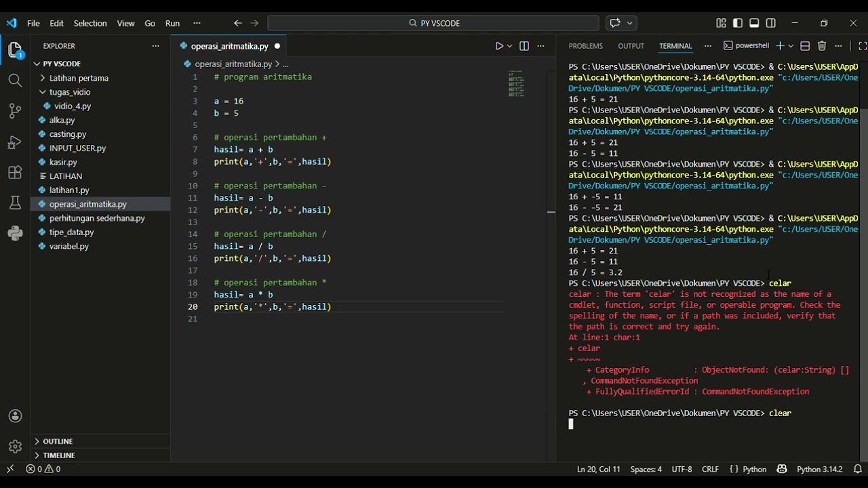Open the Accounts icon

(x=15, y=416)
